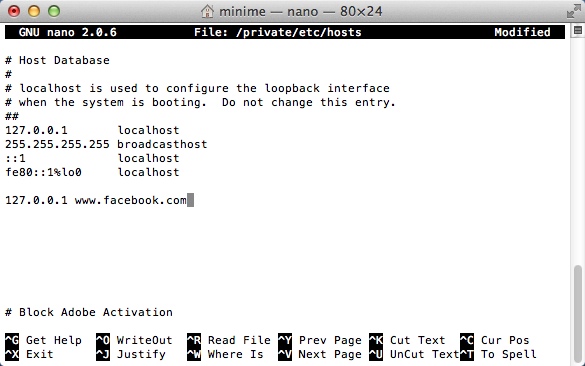Click the ^X Exit shortcut

click(x=29, y=354)
